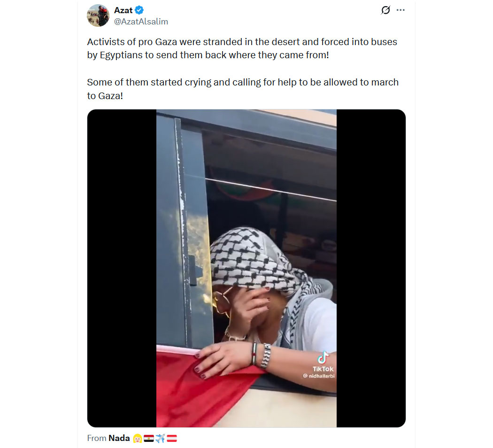Click the Egypt flag emoji
The image size is (493, 448).
point(149,438)
